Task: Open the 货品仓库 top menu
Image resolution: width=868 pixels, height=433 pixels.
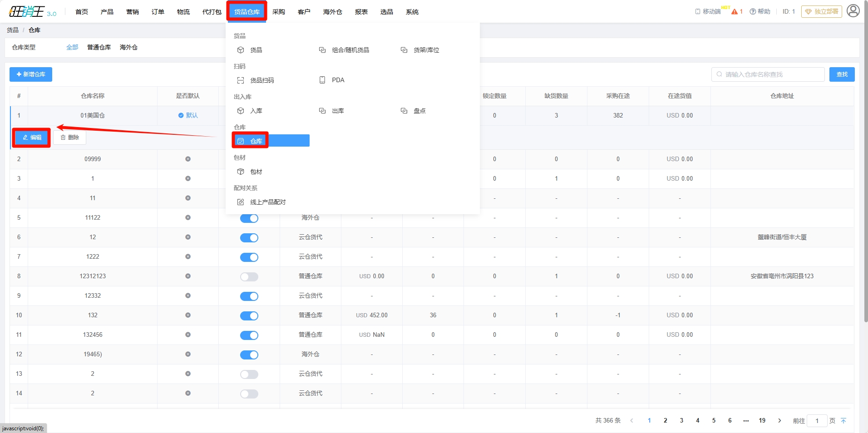Action: tap(247, 12)
